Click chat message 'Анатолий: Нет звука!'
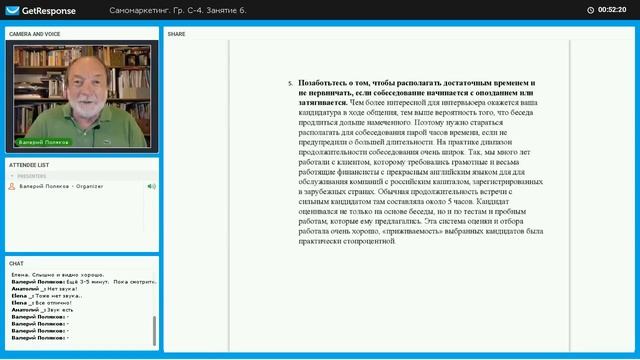This screenshot has width=640, height=360. 44,289
